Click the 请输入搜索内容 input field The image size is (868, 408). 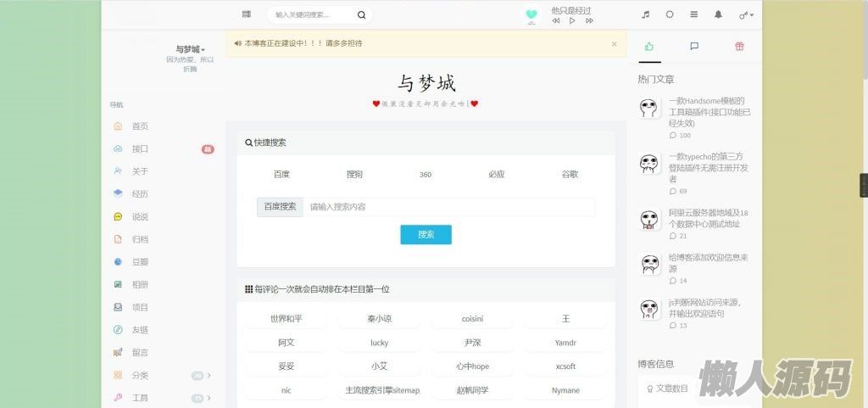pos(449,207)
